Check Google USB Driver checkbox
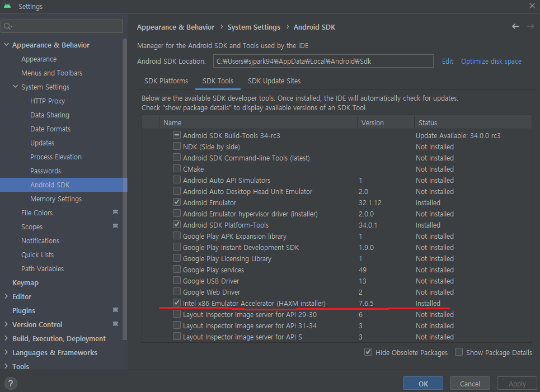This screenshot has width=540, height=392. click(x=177, y=281)
